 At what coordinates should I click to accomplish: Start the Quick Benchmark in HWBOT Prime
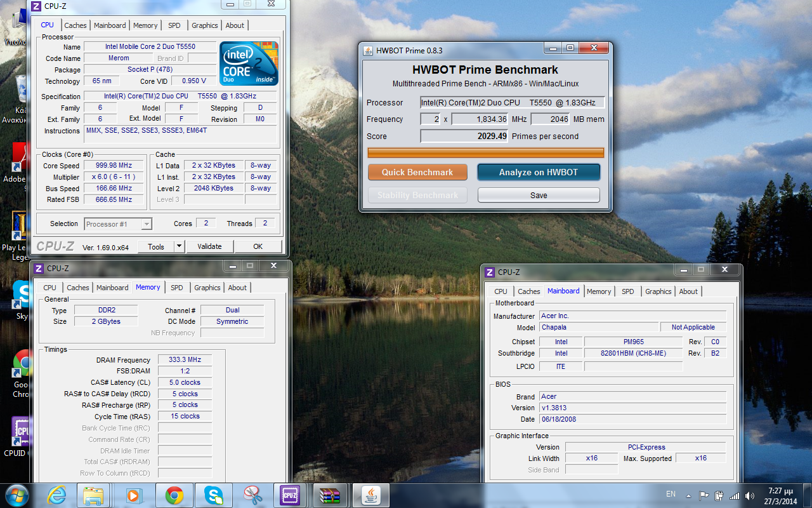pos(417,172)
